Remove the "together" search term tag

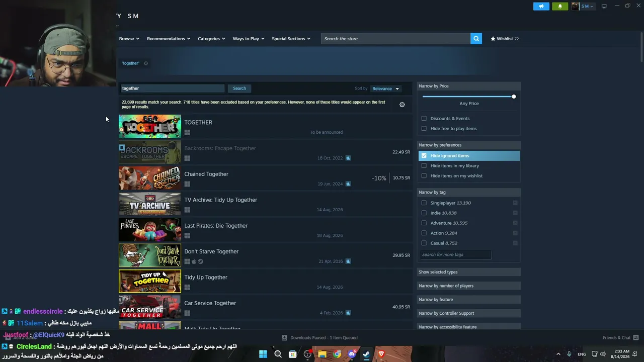tap(146, 63)
